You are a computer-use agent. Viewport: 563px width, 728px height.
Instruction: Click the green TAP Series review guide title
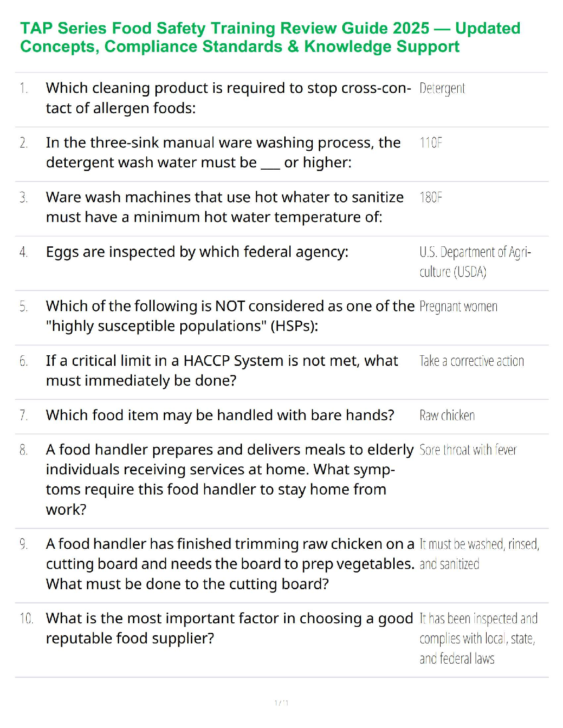coord(270,37)
